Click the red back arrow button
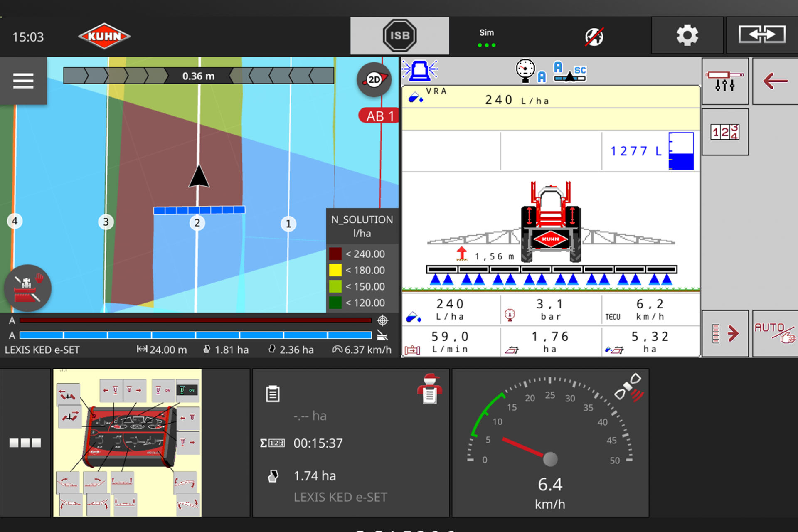 click(x=775, y=81)
